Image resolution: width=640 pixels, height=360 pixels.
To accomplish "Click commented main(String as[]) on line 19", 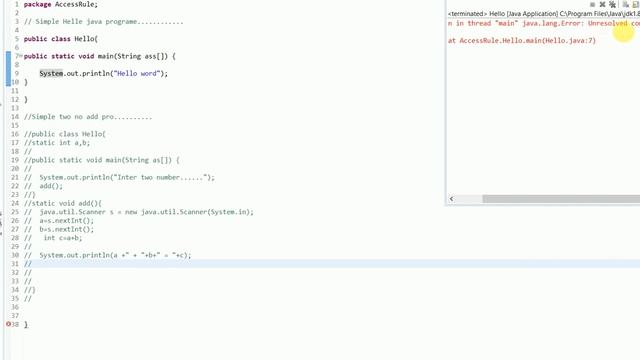I will 102,160.
